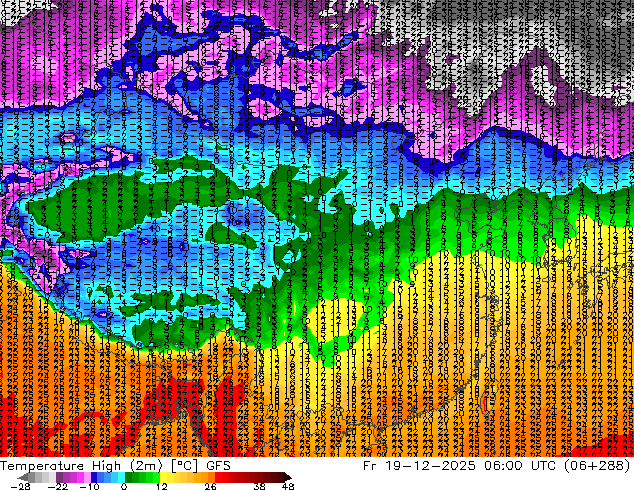Click the gray section of the color scale
This screenshot has height=490, width=634.
(x=38, y=477)
